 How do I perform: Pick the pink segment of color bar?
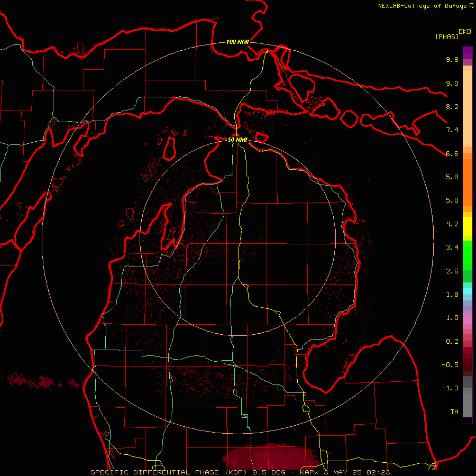[x=467, y=321]
